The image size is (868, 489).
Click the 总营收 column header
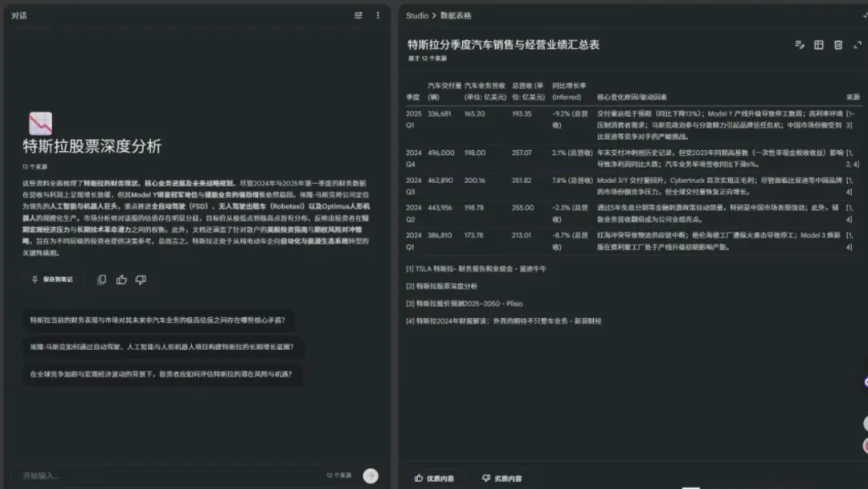[x=528, y=92]
